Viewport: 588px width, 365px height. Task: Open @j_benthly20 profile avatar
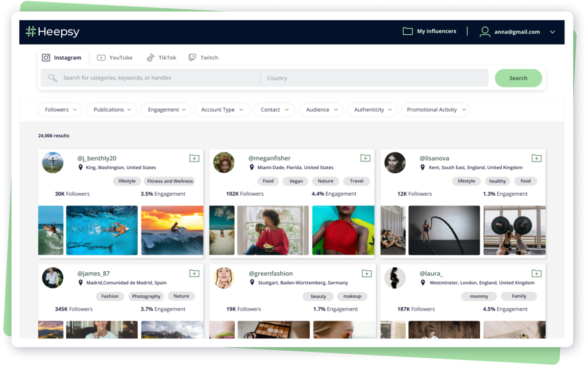click(x=52, y=162)
